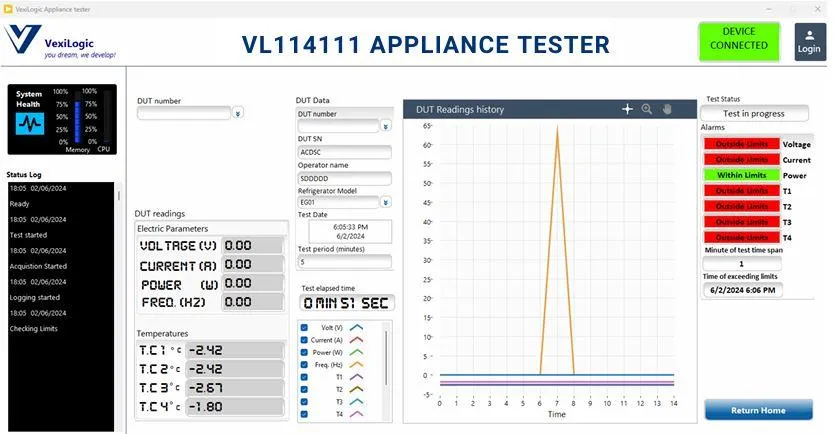This screenshot has height=434, width=838.
Task: Click the Power Within Limits alarm indicator
Action: 742,175
